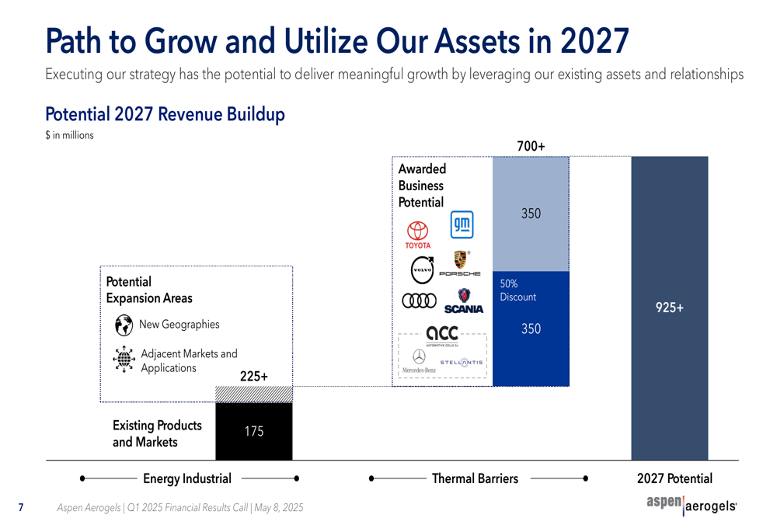Click the globe icon beside New Geographies
The height and width of the screenshot is (532, 777).
point(124,325)
